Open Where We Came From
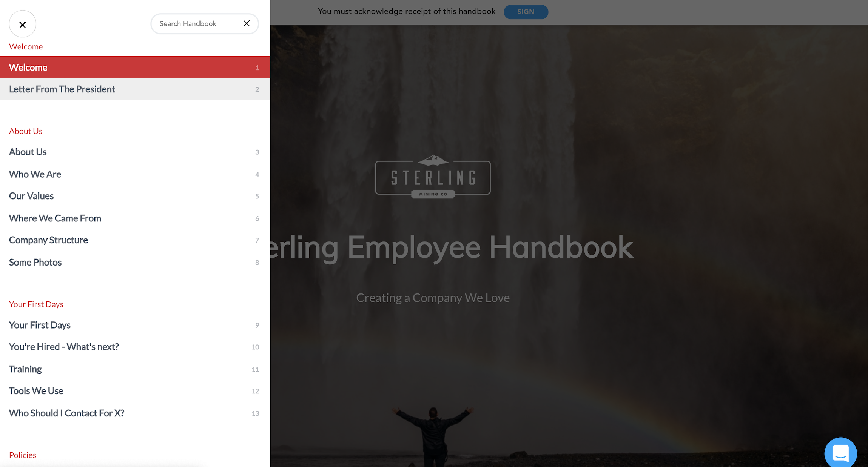868x467 pixels. [x=55, y=218]
